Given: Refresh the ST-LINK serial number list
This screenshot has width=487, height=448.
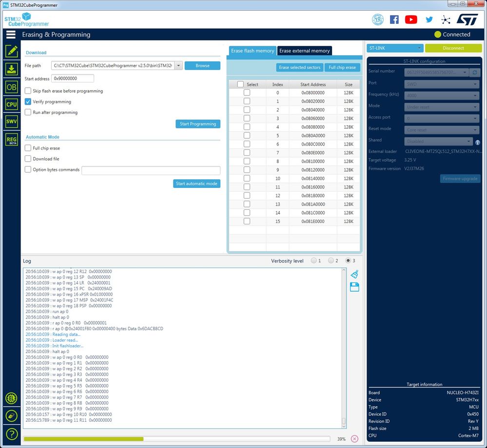Looking at the screenshot, I should (475, 72).
